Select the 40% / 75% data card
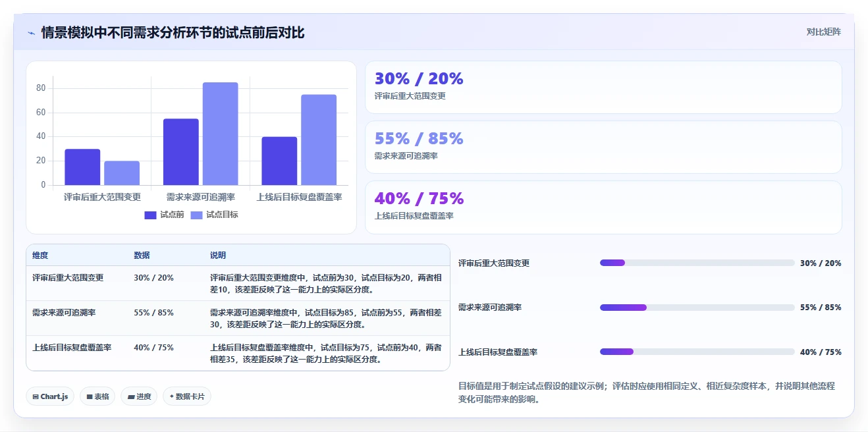868x432 pixels. (x=603, y=207)
